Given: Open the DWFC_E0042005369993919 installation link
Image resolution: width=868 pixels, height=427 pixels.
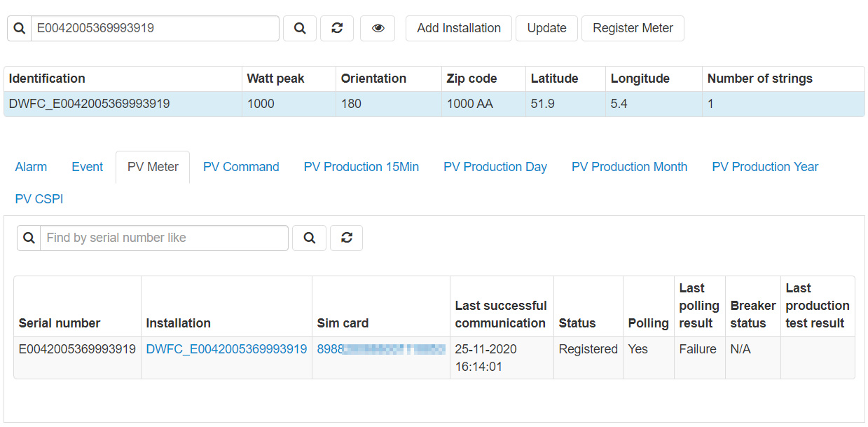Looking at the screenshot, I should click(x=226, y=349).
